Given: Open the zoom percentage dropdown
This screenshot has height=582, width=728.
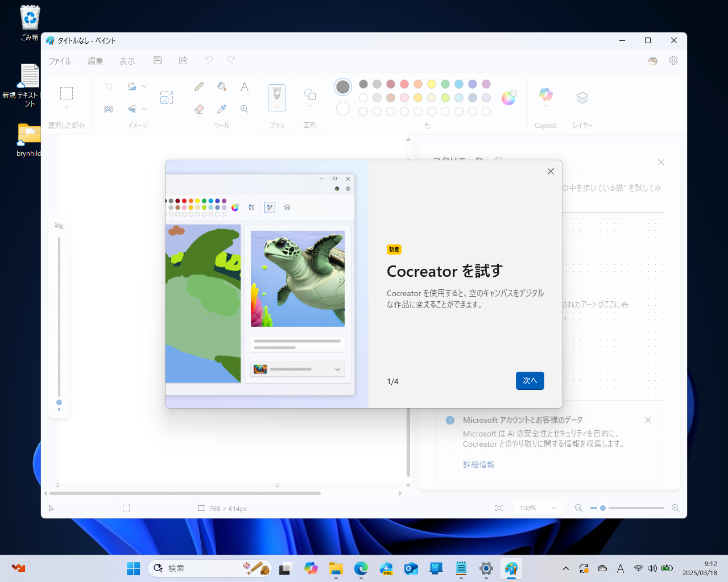Looking at the screenshot, I should [538, 508].
